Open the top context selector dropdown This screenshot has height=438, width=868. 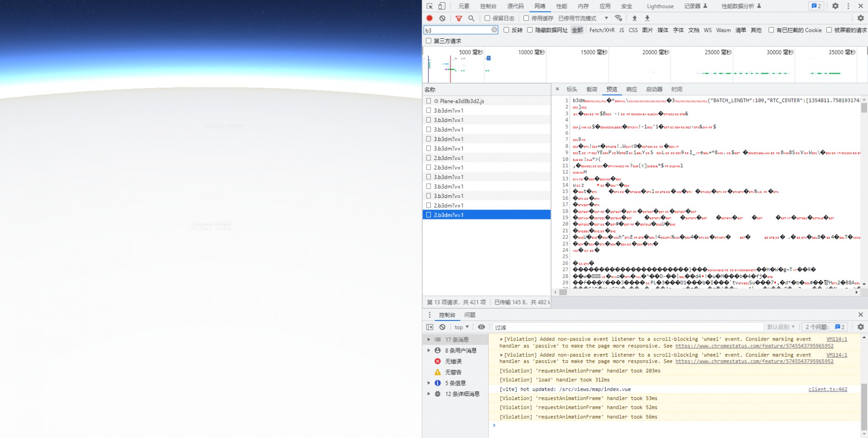(x=461, y=327)
